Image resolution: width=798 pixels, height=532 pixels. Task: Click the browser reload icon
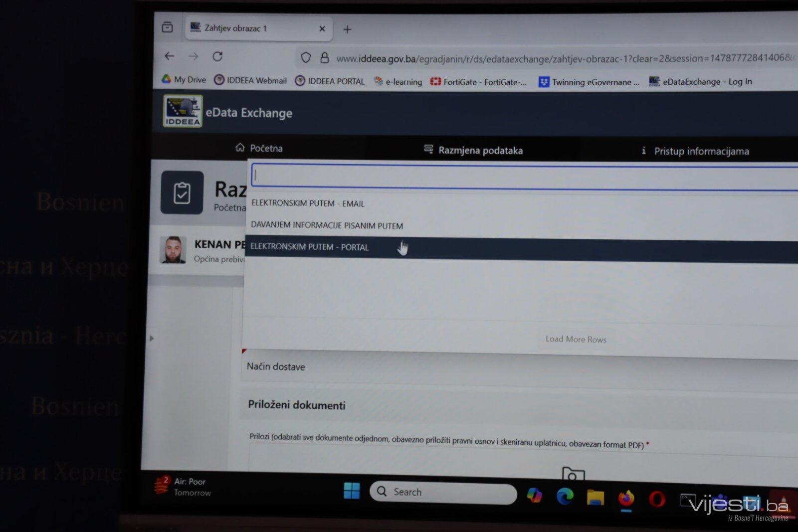tap(217, 56)
